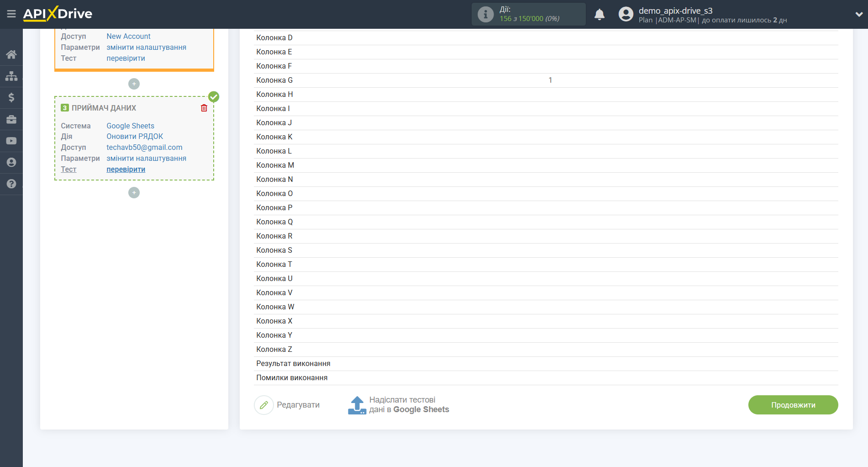The image size is (868, 467).
Task: Open змінити налаштування in the receiver block
Action: [x=147, y=158]
